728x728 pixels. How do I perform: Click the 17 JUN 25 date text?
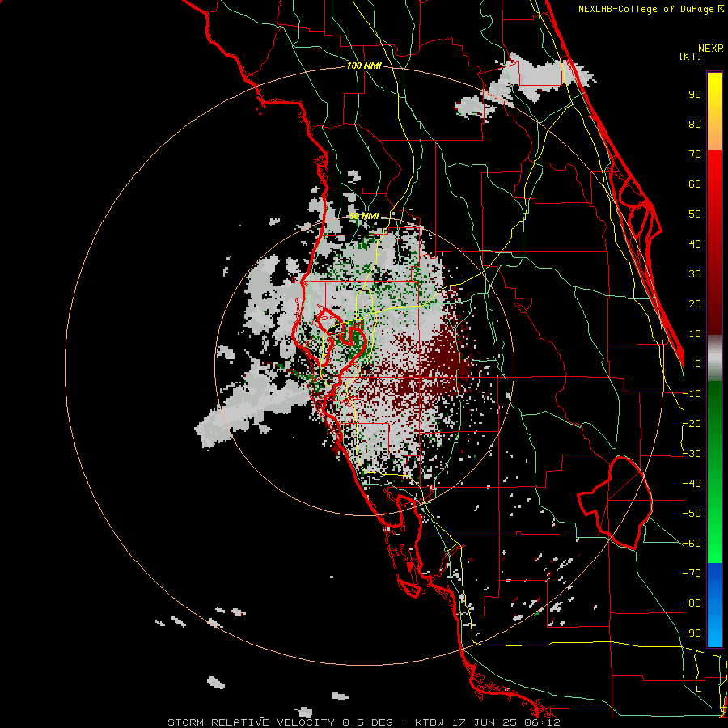tap(485, 722)
